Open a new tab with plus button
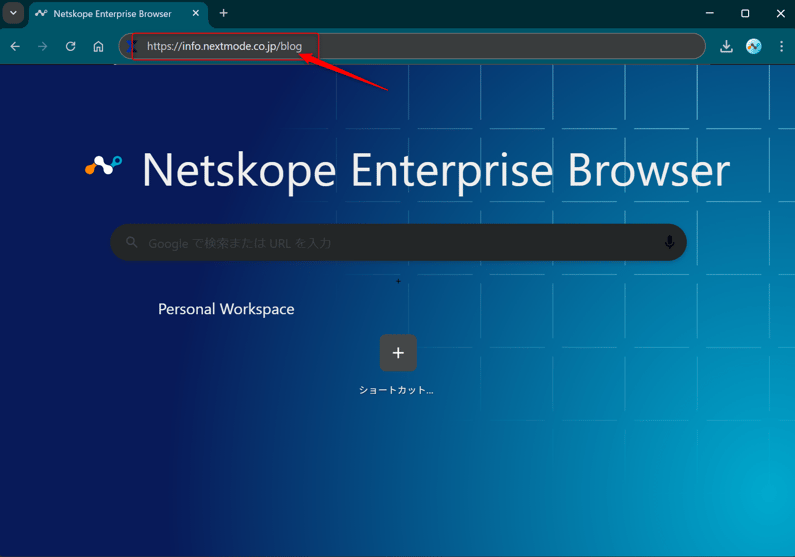Image resolution: width=795 pixels, height=557 pixels. [x=224, y=13]
